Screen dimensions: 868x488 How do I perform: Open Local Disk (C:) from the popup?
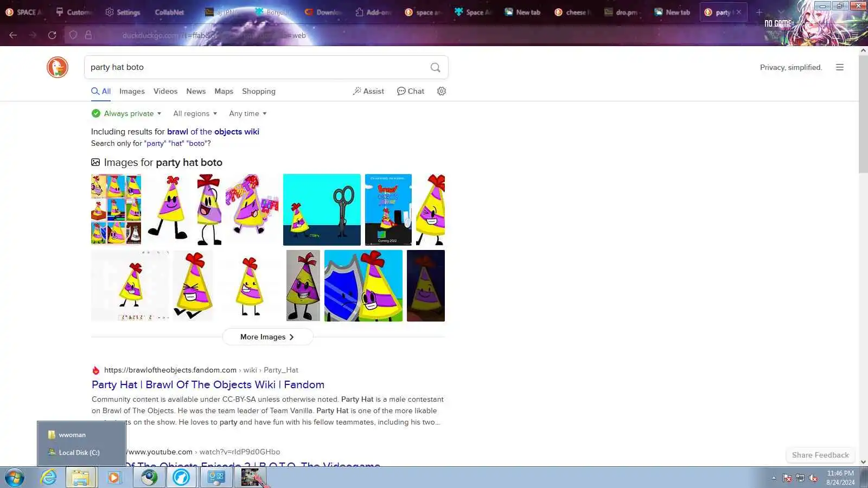[x=81, y=453]
